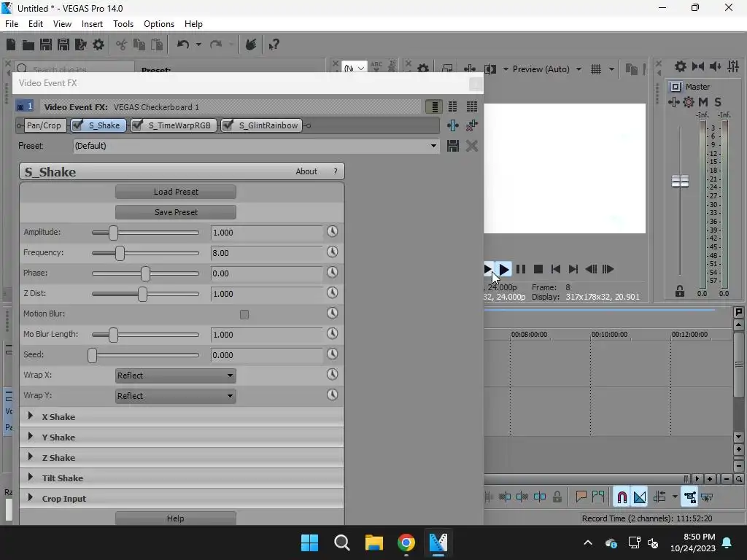Open overlays grid icon in preview toolbar

(x=596, y=69)
